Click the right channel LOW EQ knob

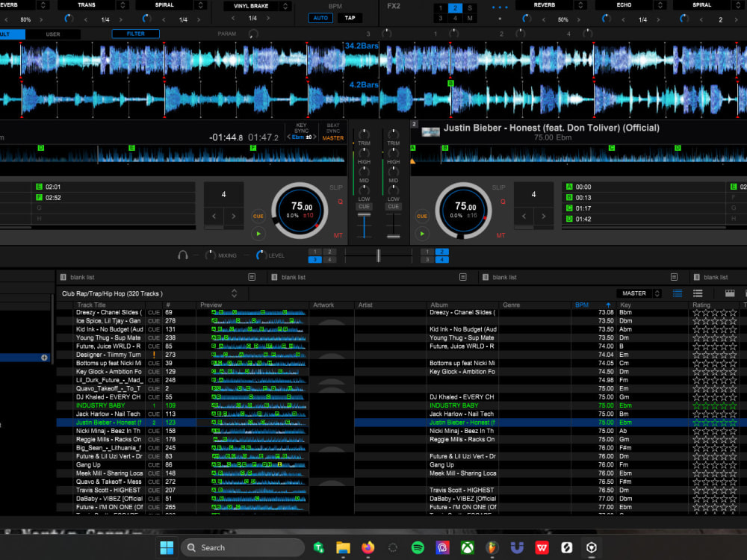coord(393,190)
